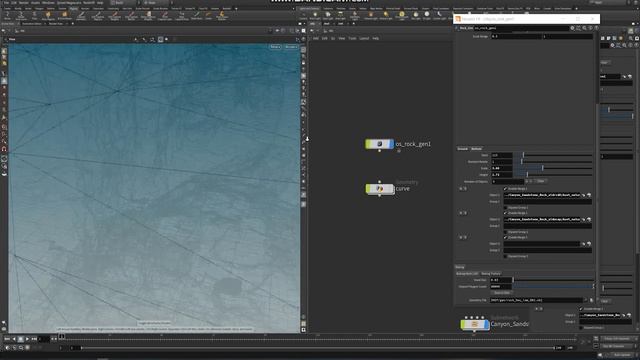This screenshot has height=360, width=640.
Task: Click the Object 1 path field
Action: pos(542,195)
